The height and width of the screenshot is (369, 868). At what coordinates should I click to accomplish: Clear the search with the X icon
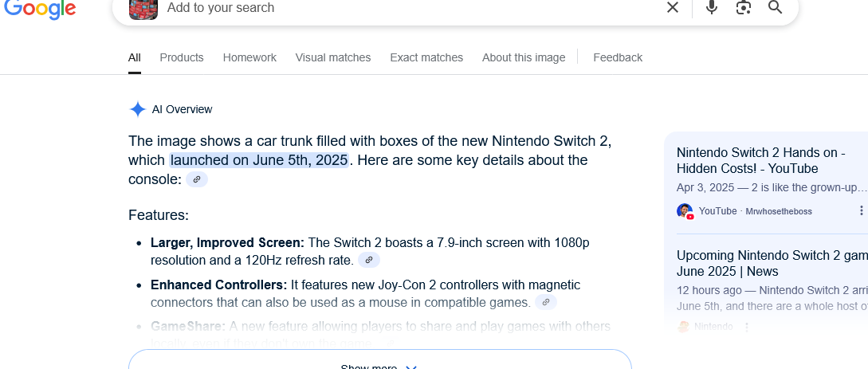point(673,8)
